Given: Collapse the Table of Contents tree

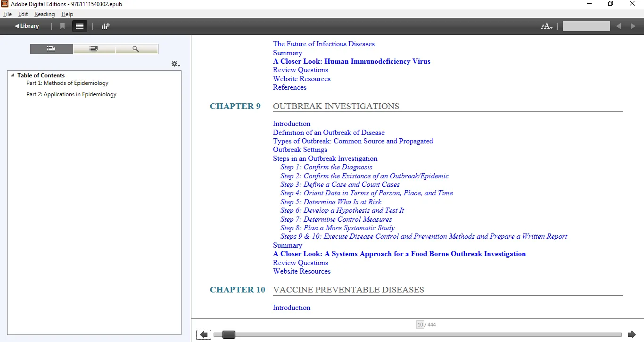Looking at the screenshot, I should click(x=13, y=75).
